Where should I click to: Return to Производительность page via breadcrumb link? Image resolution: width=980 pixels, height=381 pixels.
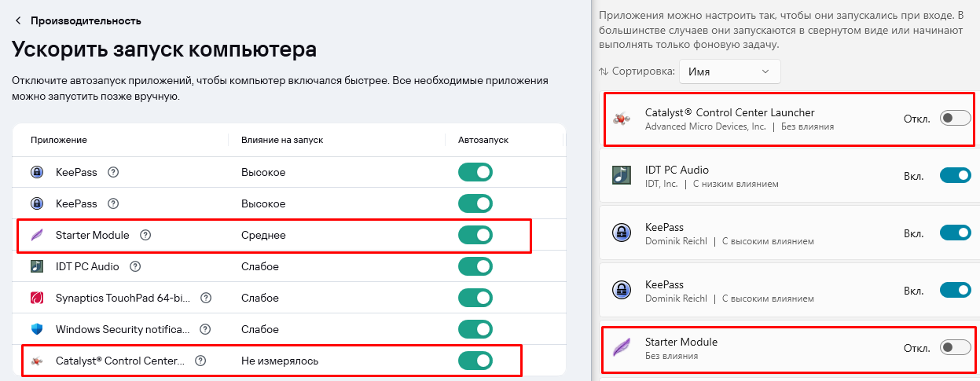click(x=86, y=20)
